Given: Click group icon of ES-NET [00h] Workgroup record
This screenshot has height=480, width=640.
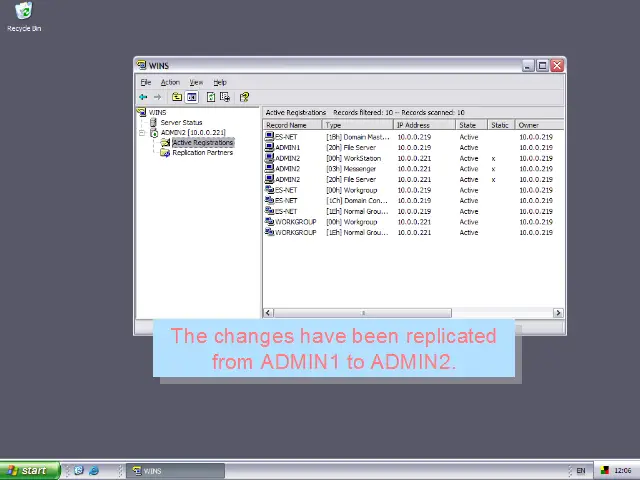Looking at the screenshot, I should [269, 189].
